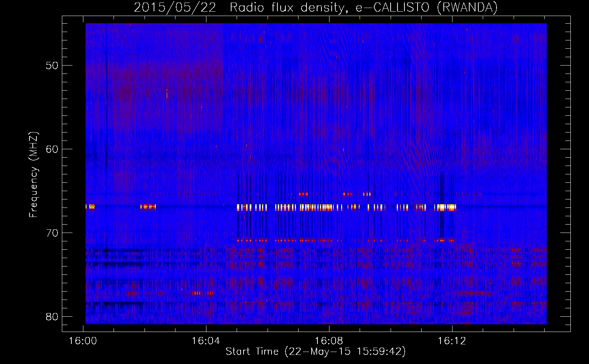
Task: Click the Start Time axis label
Action: click(x=316, y=351)
